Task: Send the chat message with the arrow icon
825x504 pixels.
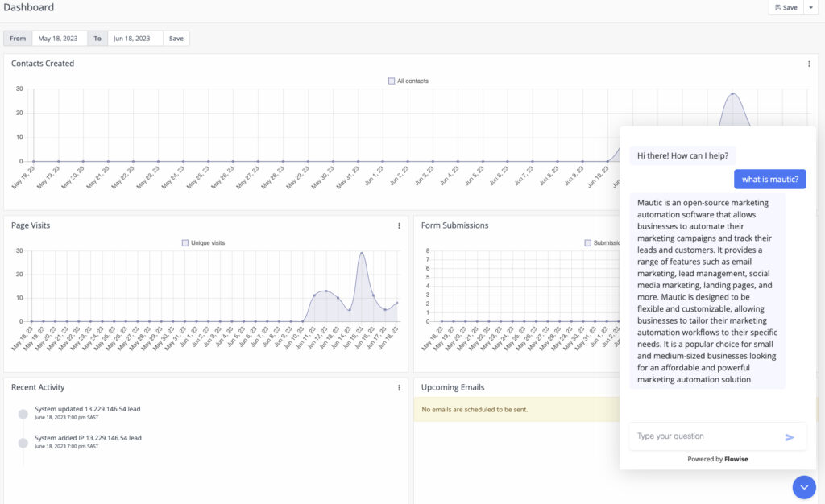Action: (790, 437)
